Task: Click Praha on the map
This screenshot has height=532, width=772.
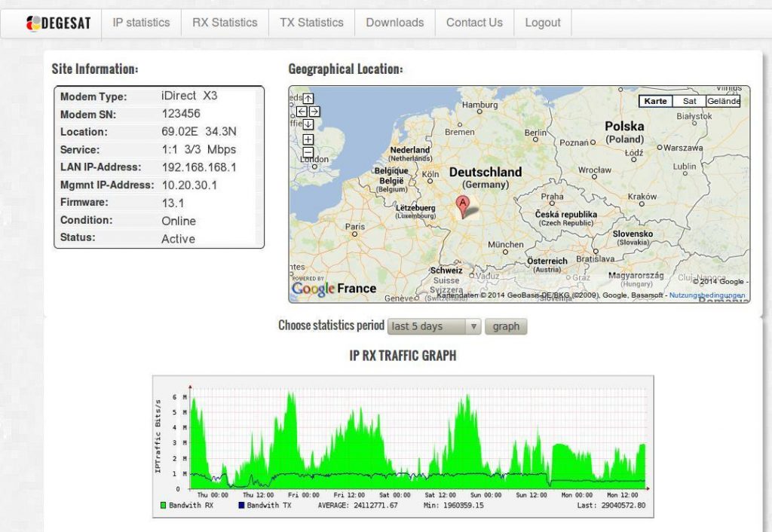Action: [x=552, y=197]
